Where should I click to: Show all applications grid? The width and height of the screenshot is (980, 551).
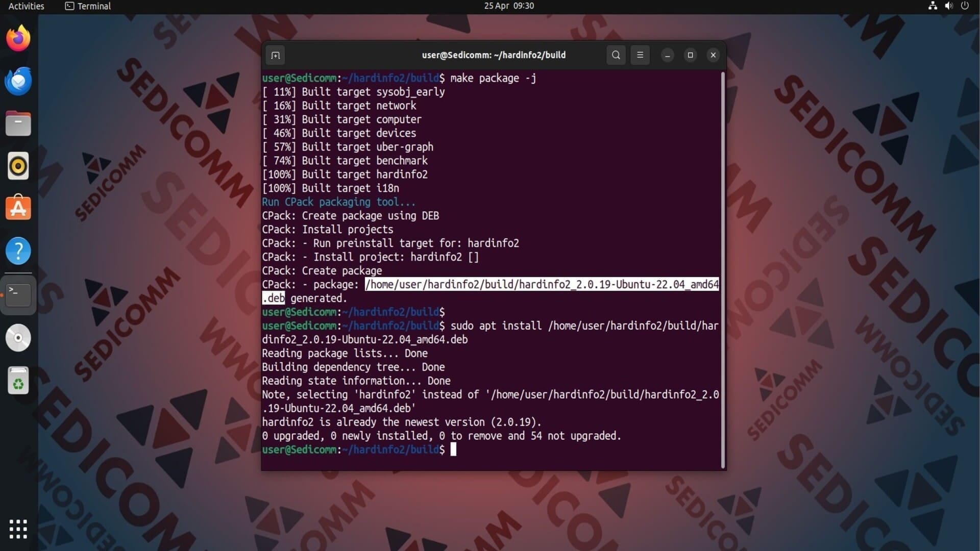click(18, 529)
